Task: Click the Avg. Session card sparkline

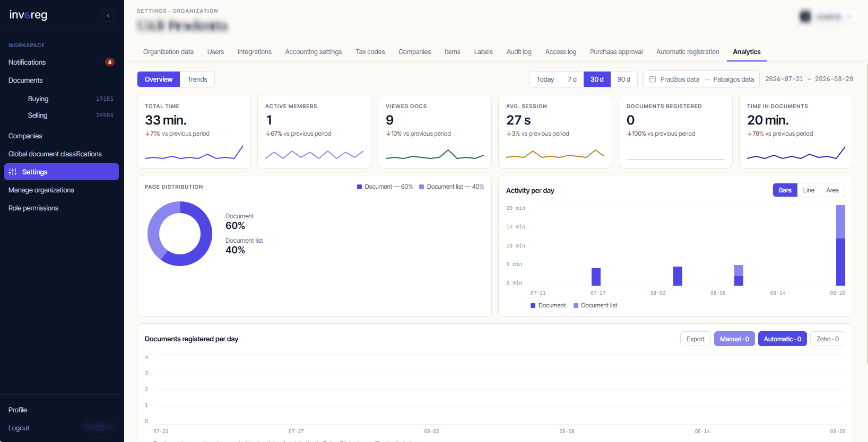Action: tap(555, 154)
